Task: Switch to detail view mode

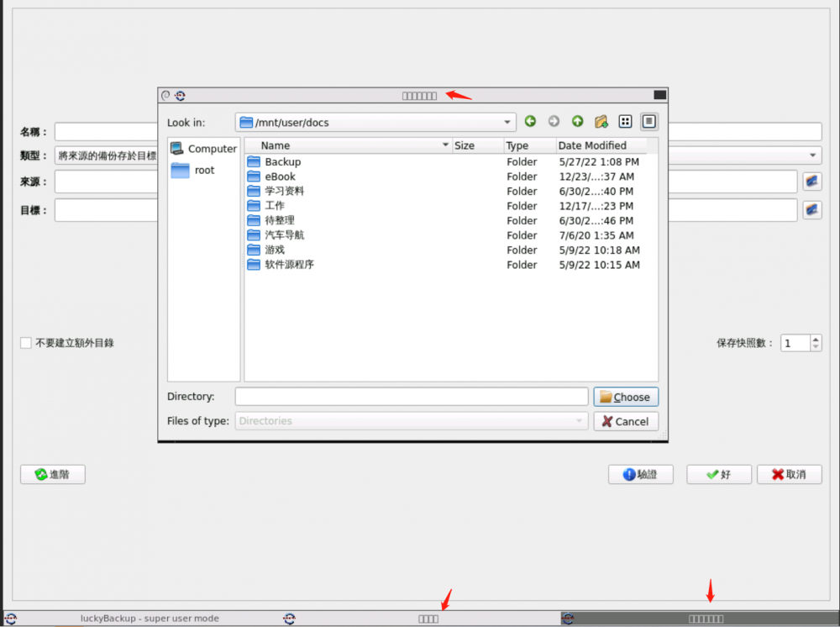Action: [x=648, y=122]
